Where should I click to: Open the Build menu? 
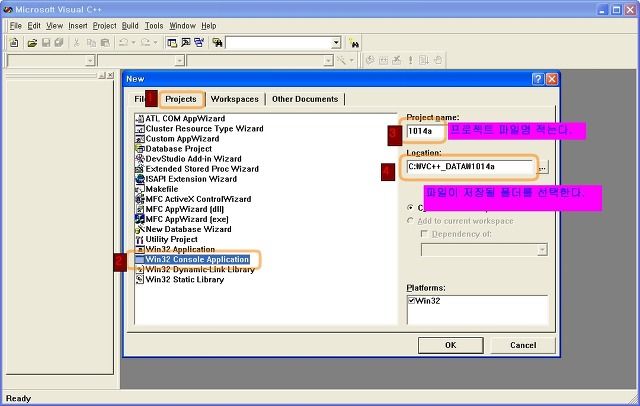(130, 26)
